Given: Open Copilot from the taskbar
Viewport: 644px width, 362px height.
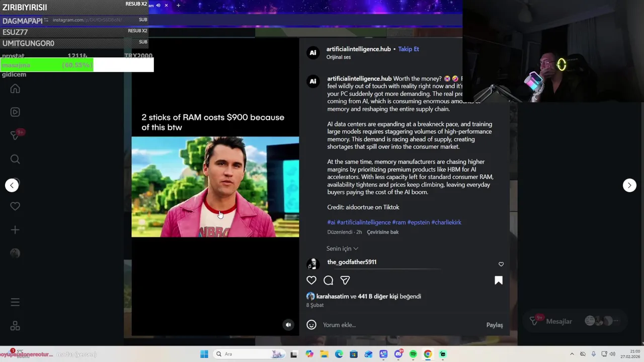Looking at the screenshot, I should 309,354.
